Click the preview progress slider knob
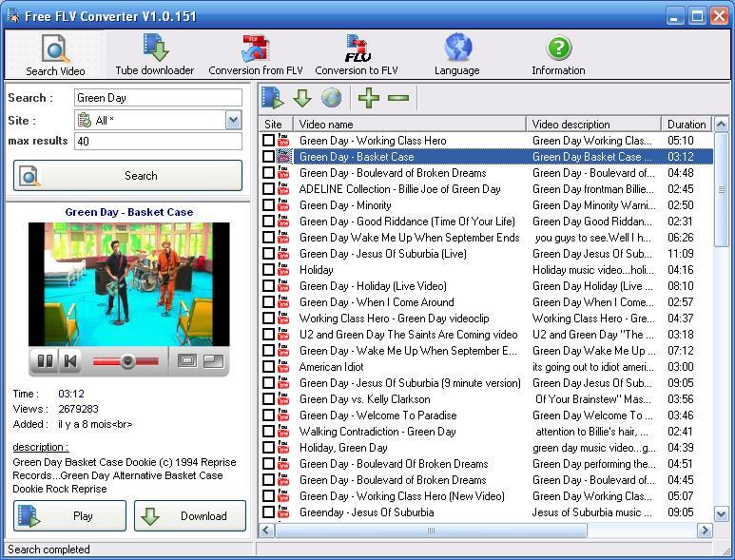The height and width of the screenshot is (560, 735). [x=127, y=361]
